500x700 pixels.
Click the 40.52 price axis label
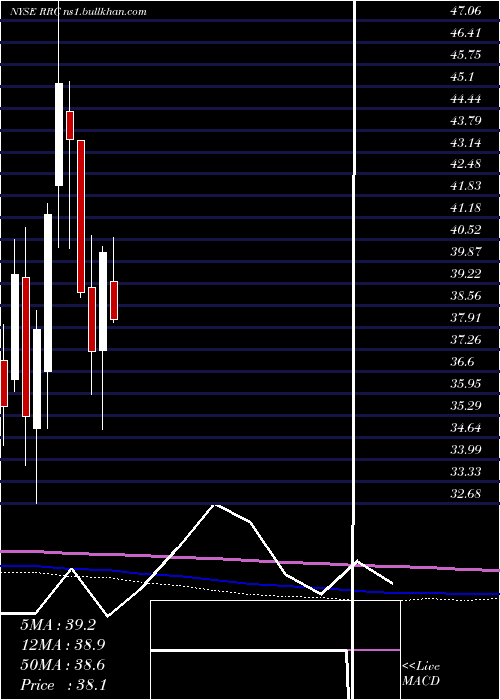(x=466, y=230)
